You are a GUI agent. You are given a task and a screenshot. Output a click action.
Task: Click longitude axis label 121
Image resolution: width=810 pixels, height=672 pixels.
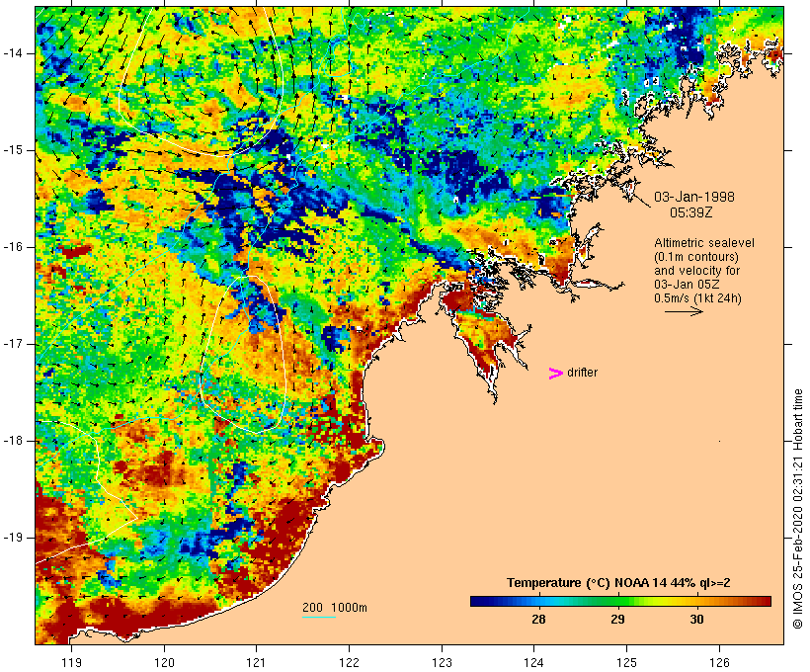click(x=256, y=662)
